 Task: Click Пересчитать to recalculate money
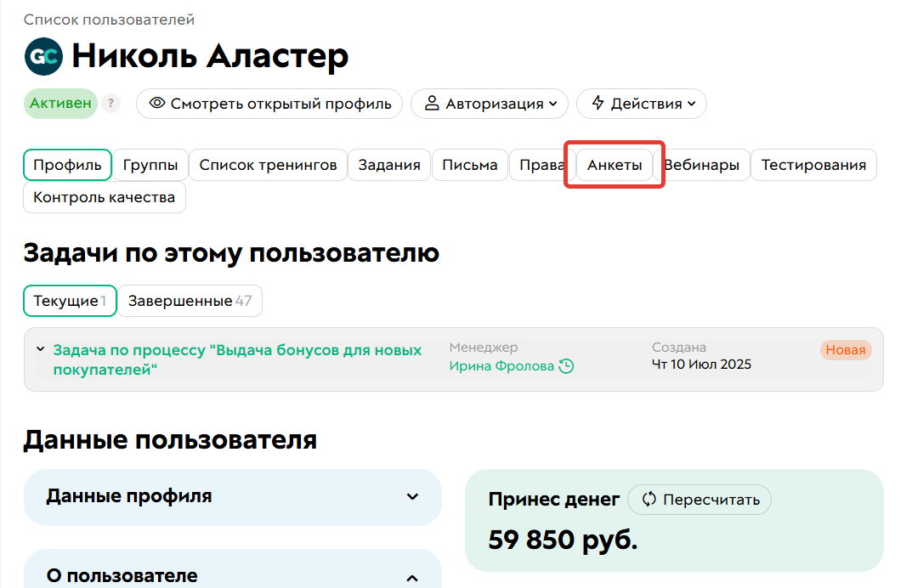[x=700, y=500]
